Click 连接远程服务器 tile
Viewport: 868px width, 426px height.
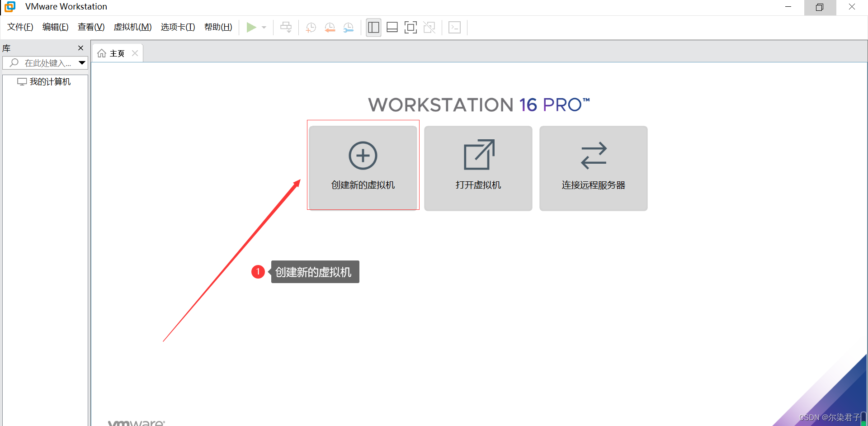pos(594,168)
